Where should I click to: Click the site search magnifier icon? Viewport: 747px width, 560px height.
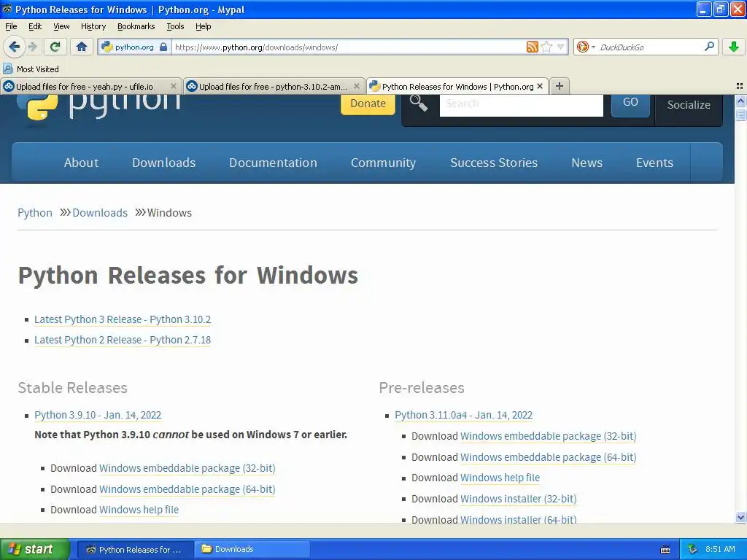tap(418, 103)
